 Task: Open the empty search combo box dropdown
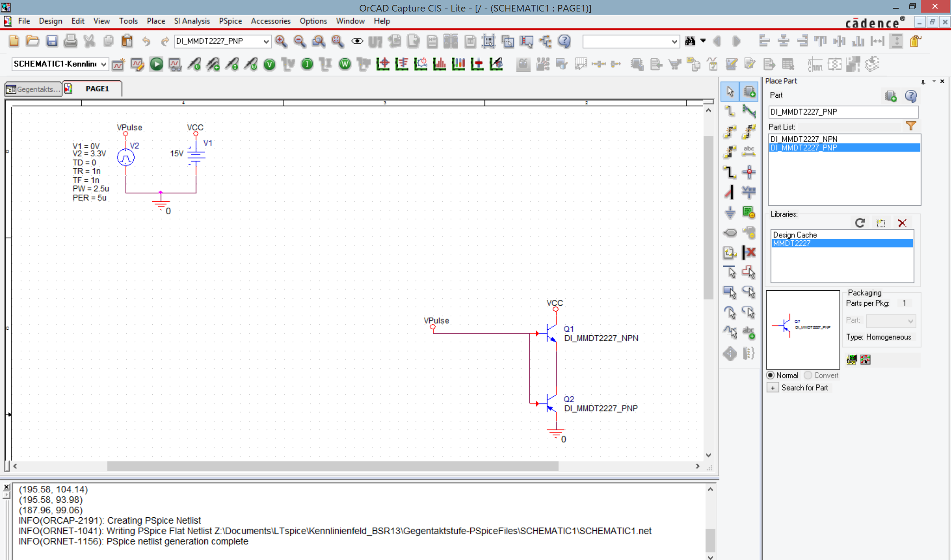pos(674,42)
